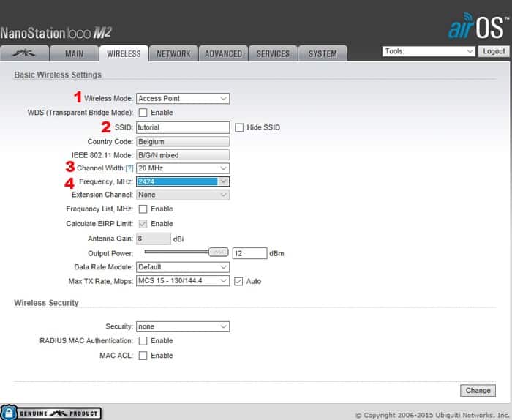Open the Channel Width dropdown
The image size is (512, 420).
183,168
